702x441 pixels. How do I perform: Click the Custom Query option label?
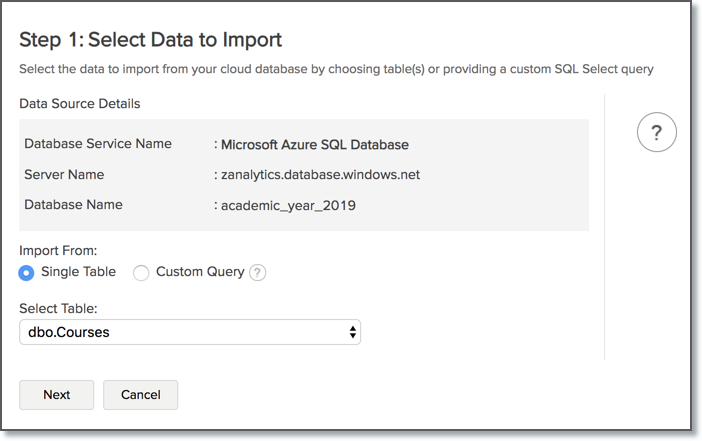pos(200,272)
